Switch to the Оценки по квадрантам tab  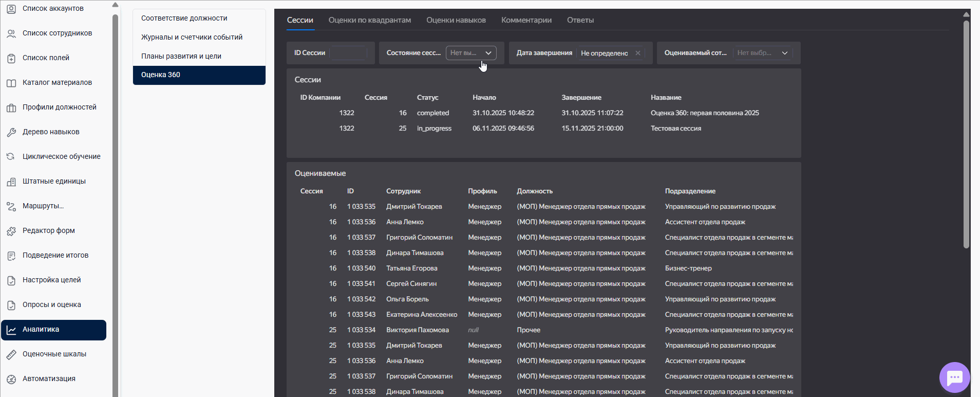point(369,20)
